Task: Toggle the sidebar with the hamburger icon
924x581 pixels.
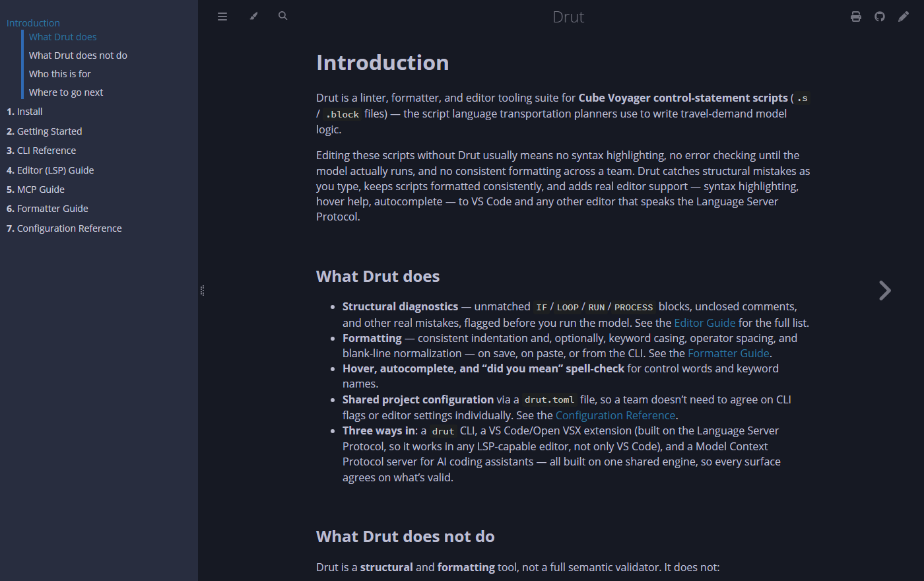Action: [222, 17]
